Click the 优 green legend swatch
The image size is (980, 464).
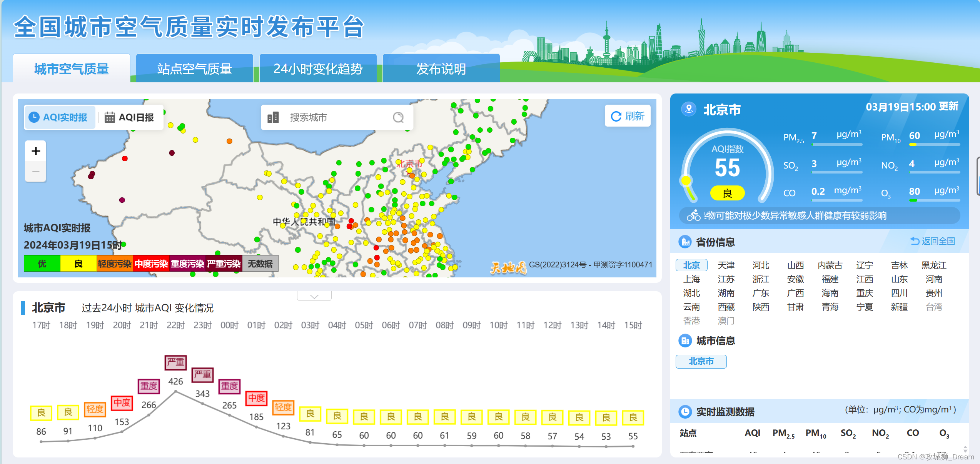click(42, 264)
